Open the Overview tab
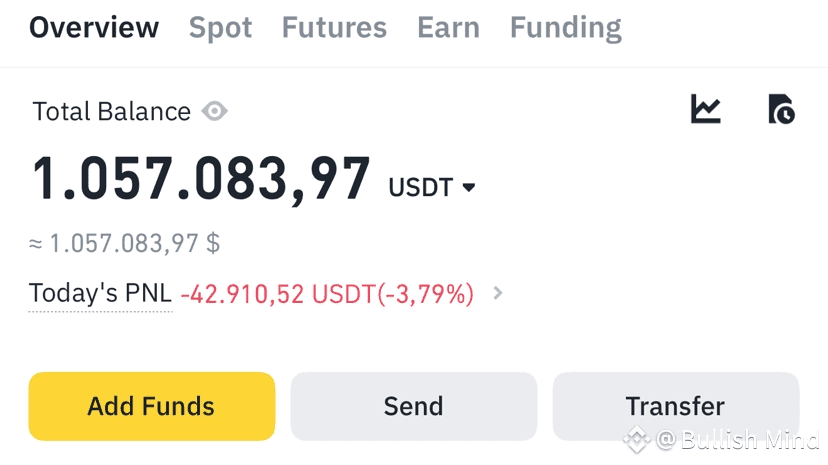 [x=94, y=28]
